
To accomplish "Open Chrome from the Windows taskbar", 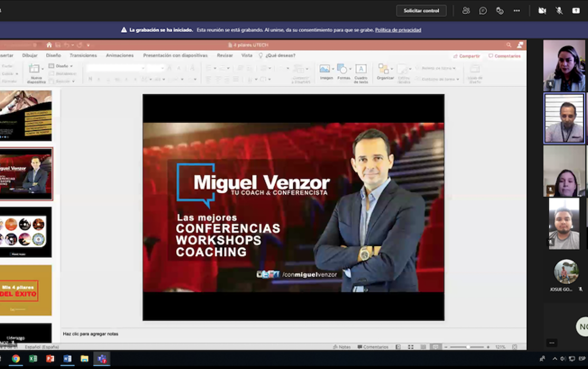I will click(x=16, y=358).
